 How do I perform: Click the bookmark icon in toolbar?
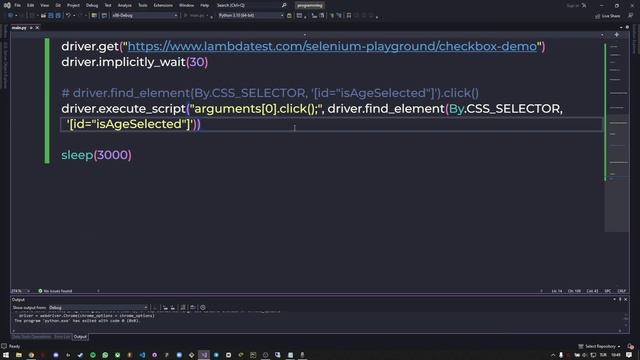(x=349, y=16)
